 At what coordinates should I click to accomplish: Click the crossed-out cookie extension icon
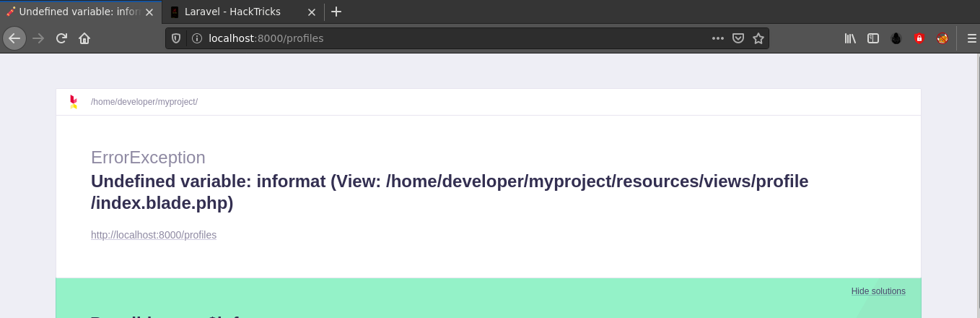pyautogui.click(x=942, y=38)
